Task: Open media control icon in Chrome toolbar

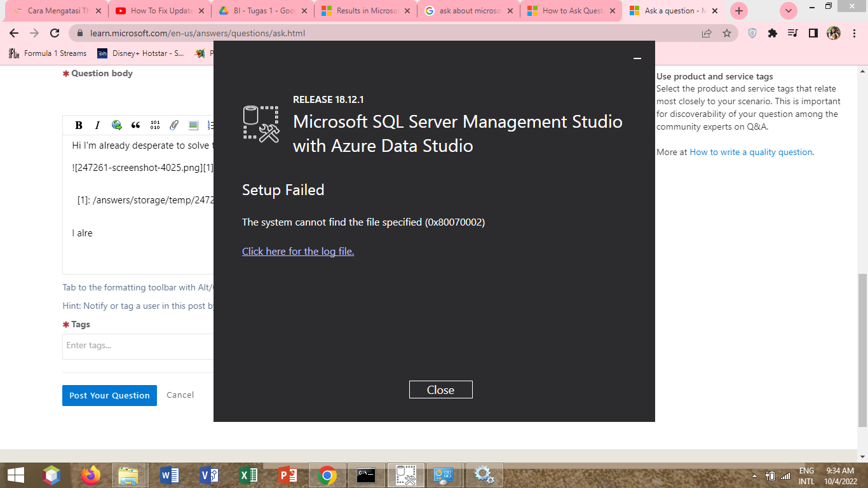Action: 792,33
